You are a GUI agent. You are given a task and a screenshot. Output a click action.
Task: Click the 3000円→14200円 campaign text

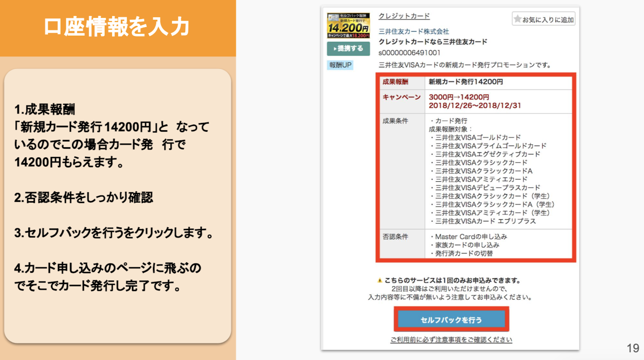point(459,97)
